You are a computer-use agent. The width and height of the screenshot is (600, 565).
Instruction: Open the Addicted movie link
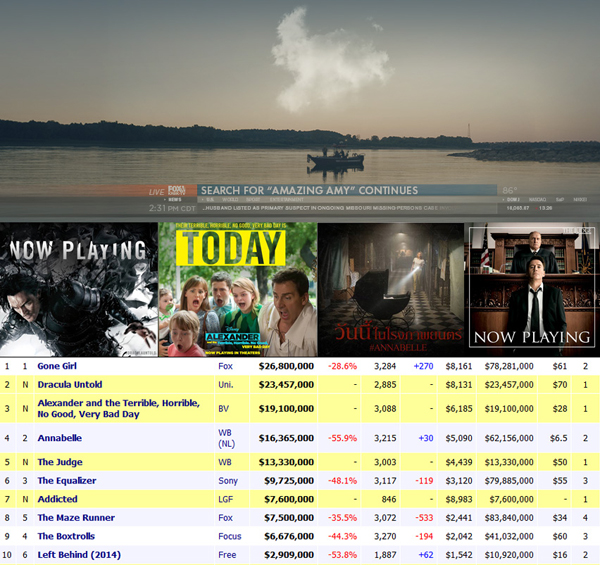pos(57,499)
